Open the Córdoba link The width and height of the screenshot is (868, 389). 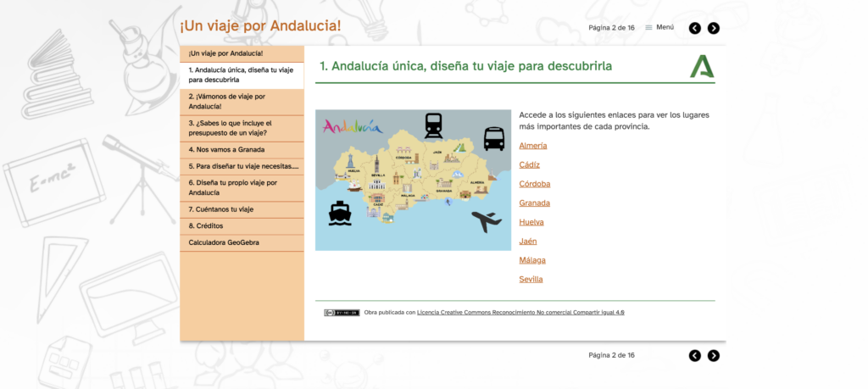coord(535,184)
